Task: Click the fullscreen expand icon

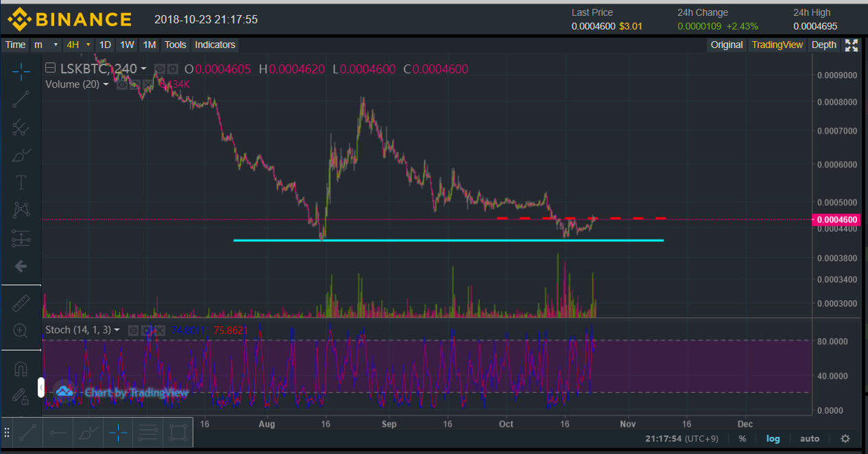Action: (x=851, y=45)
